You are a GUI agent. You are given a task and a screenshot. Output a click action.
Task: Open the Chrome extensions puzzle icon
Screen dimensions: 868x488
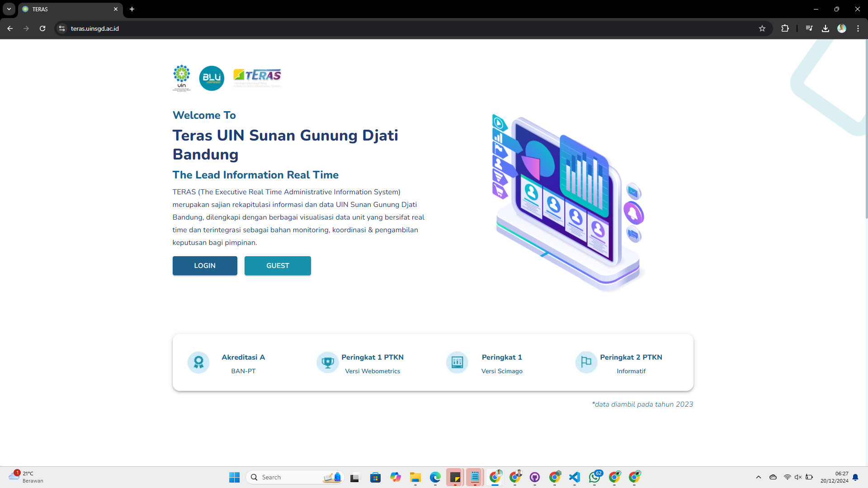click(x=785, y=28)
